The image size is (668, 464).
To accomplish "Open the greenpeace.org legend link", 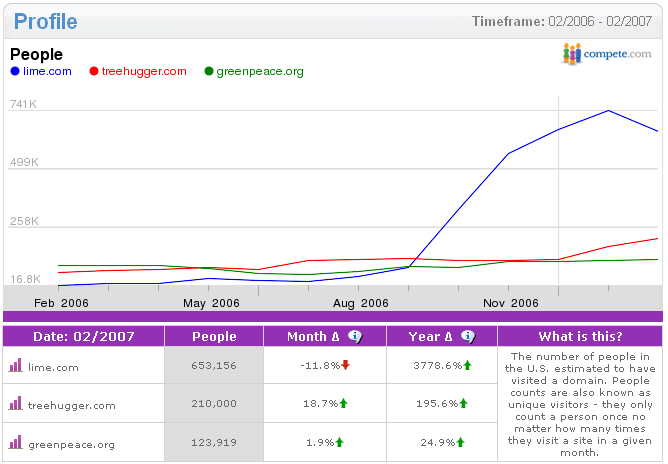I will click(260, 72).
